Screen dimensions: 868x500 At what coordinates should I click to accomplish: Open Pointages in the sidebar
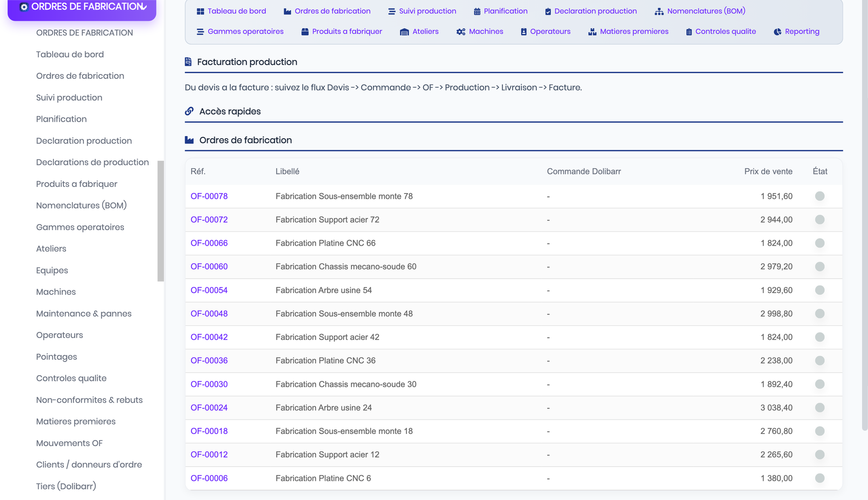57,357
